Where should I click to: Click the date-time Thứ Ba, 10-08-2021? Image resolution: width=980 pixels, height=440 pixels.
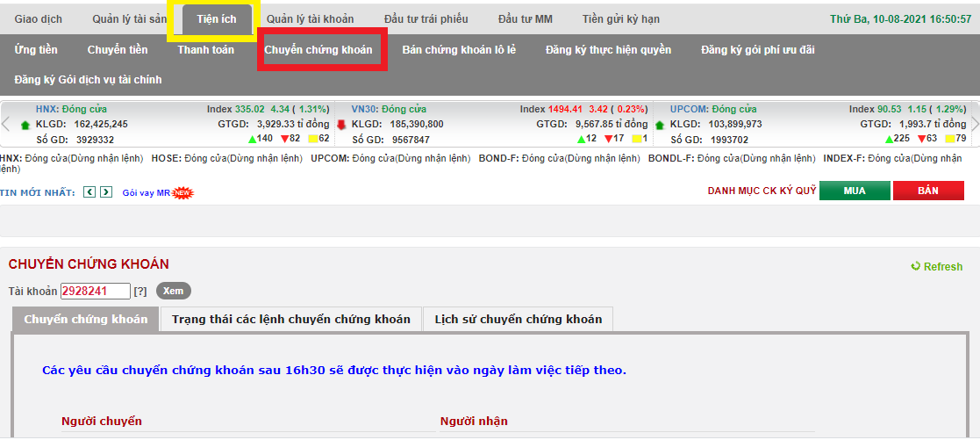(x=901, y=18)
